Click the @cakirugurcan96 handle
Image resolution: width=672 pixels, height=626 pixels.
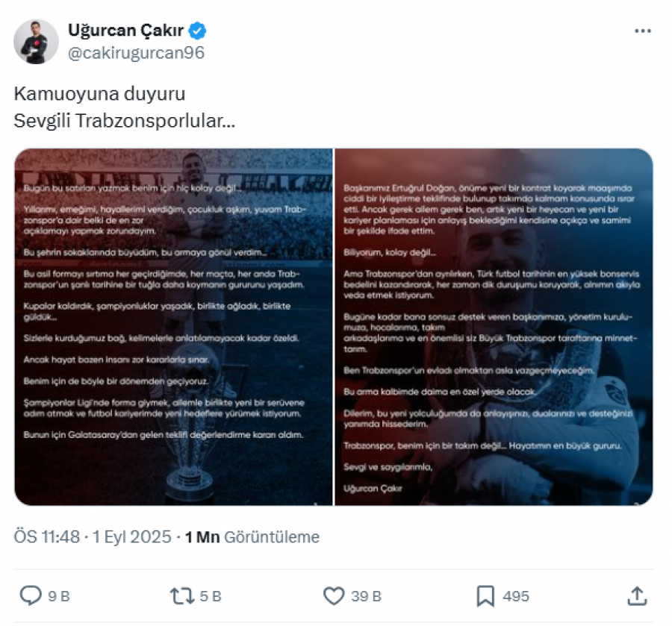(137, 53)
